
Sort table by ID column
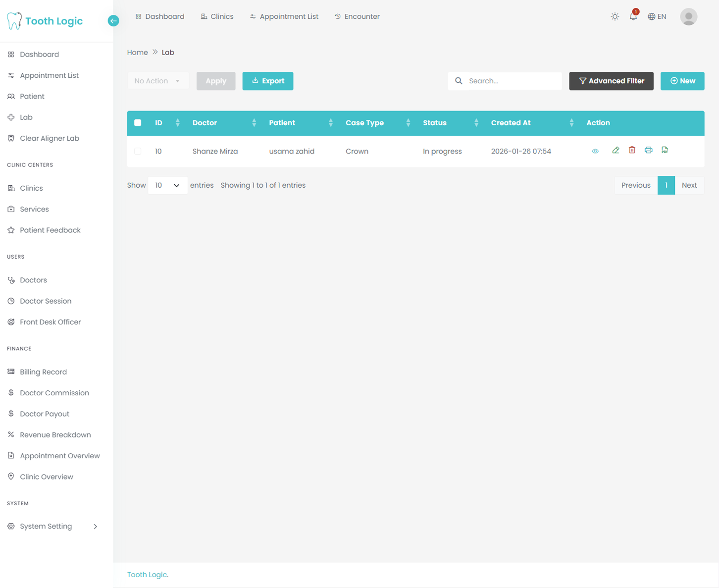pos(178,123)
